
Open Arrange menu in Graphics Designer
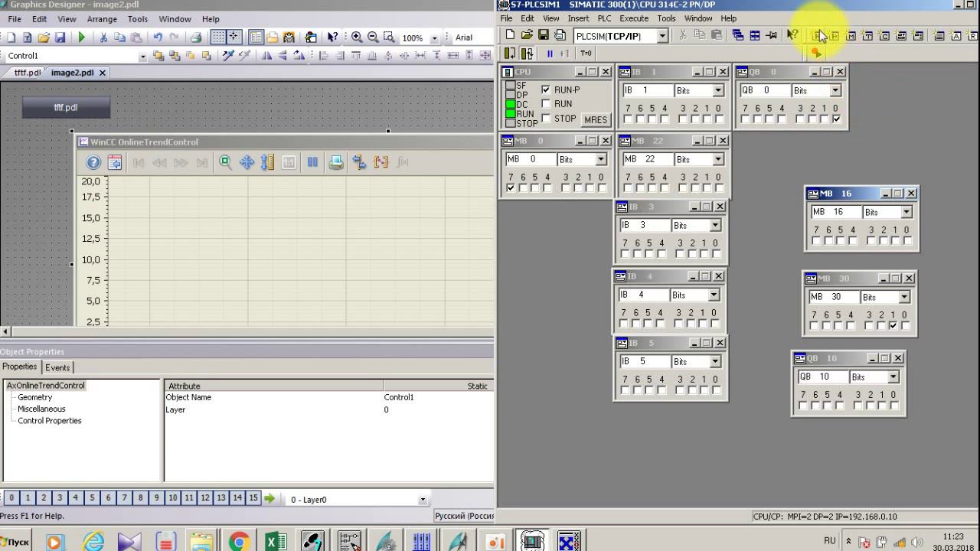point(102,19)
